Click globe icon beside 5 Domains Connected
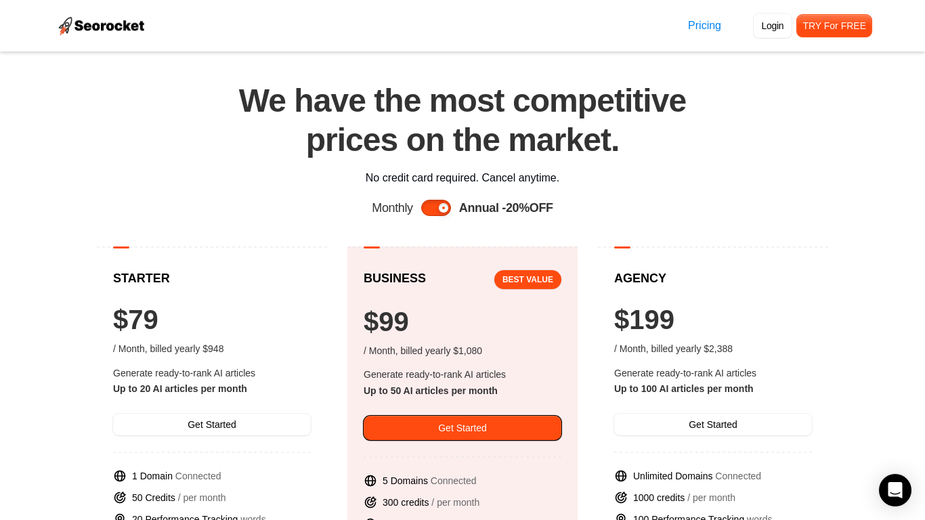Image resolution: width=925 pixels, height=520 pixels. [x=370, y=480]
